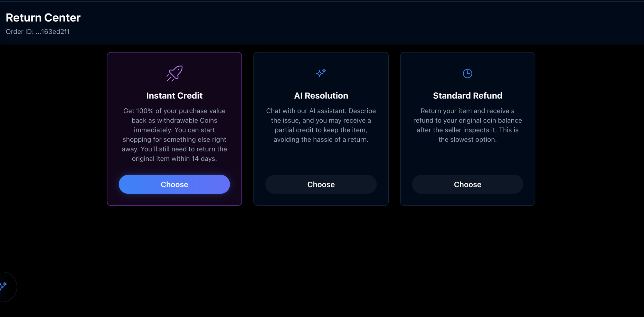Click the Instant Credit heading
644x317 pixels.
[174, 95]
